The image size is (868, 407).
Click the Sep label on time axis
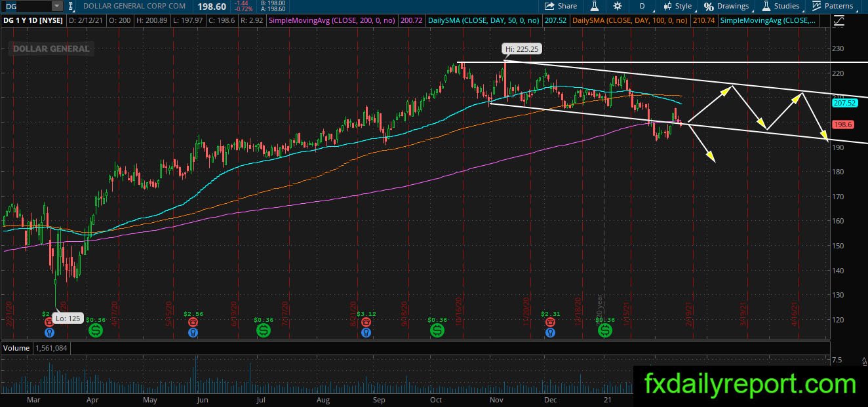click(380, 400)
